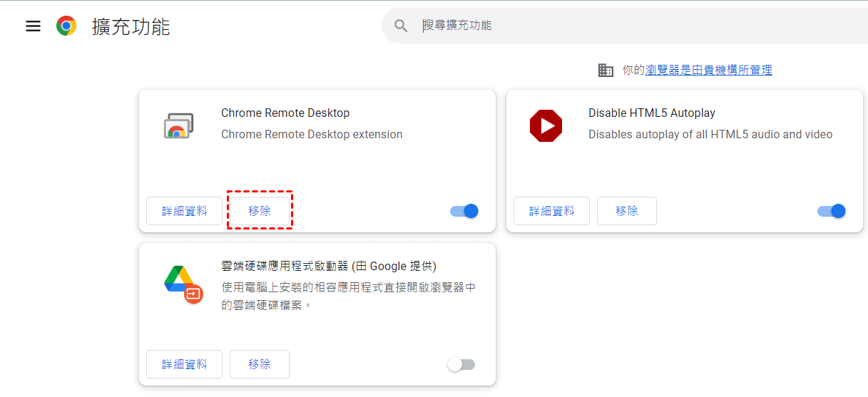Click the managed organization building icon

606,70
